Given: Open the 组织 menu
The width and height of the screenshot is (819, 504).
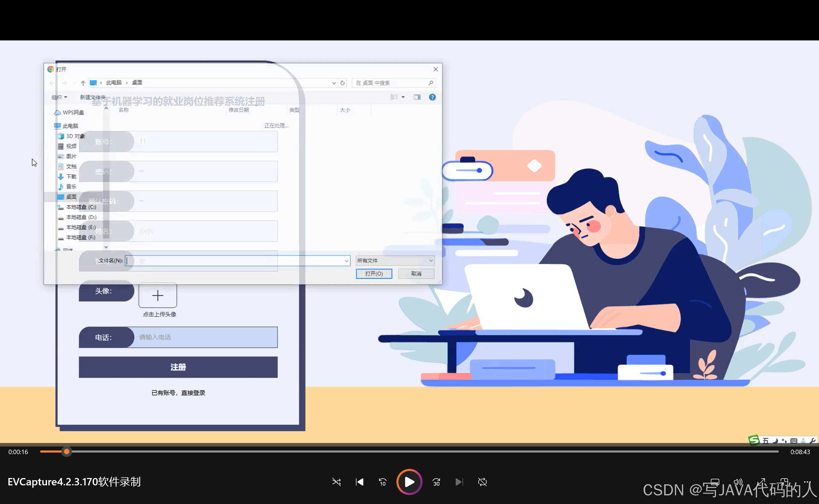Looking at the screenshot, I should pos(59,97).
